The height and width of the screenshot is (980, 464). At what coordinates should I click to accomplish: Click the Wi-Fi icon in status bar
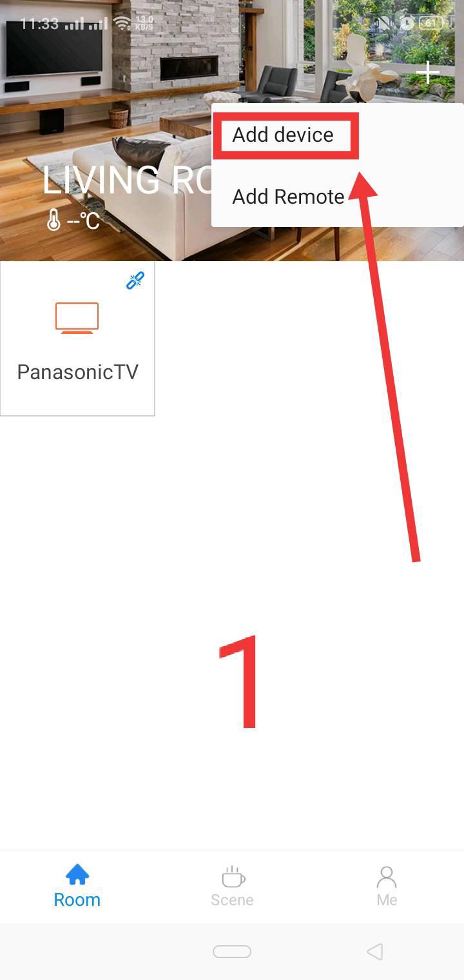(121, 24)
